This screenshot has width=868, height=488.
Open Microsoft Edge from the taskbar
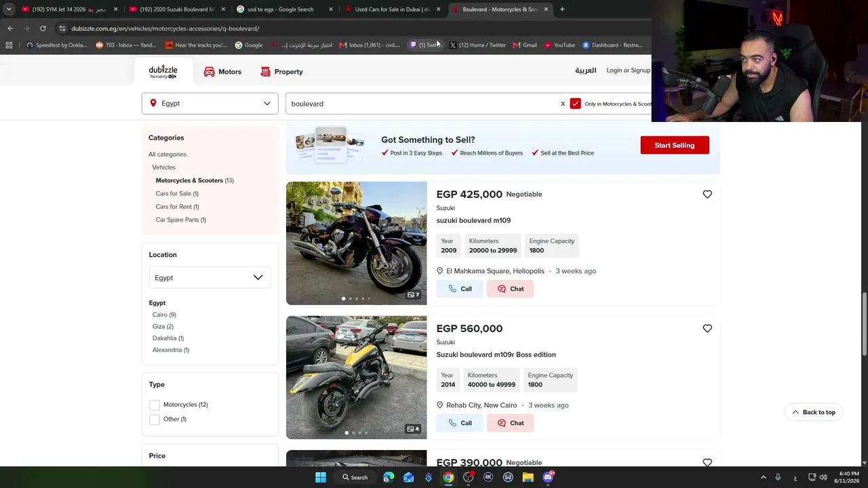click(389, 477)
